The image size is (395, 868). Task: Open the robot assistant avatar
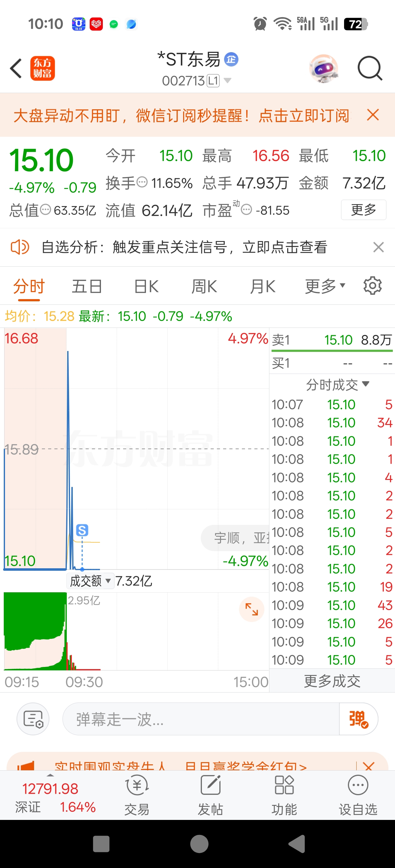point(323,69)
